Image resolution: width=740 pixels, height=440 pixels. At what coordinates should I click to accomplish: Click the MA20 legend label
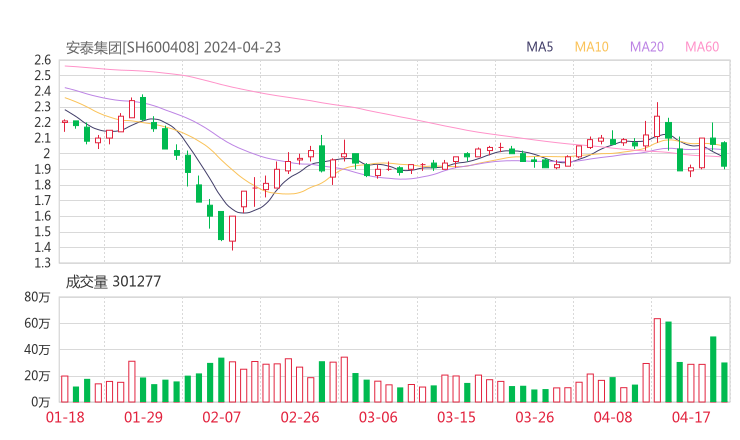point(647,47)
